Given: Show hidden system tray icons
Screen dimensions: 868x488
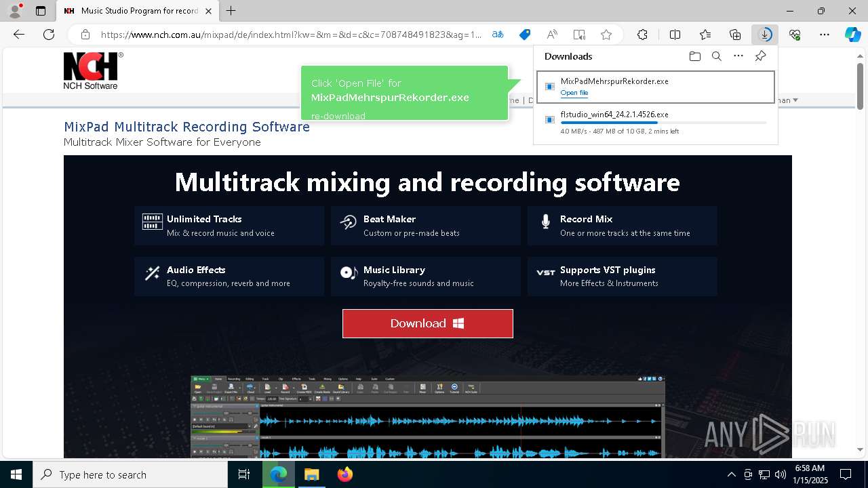Looking at the screenshot, I should tap(731, 474).
